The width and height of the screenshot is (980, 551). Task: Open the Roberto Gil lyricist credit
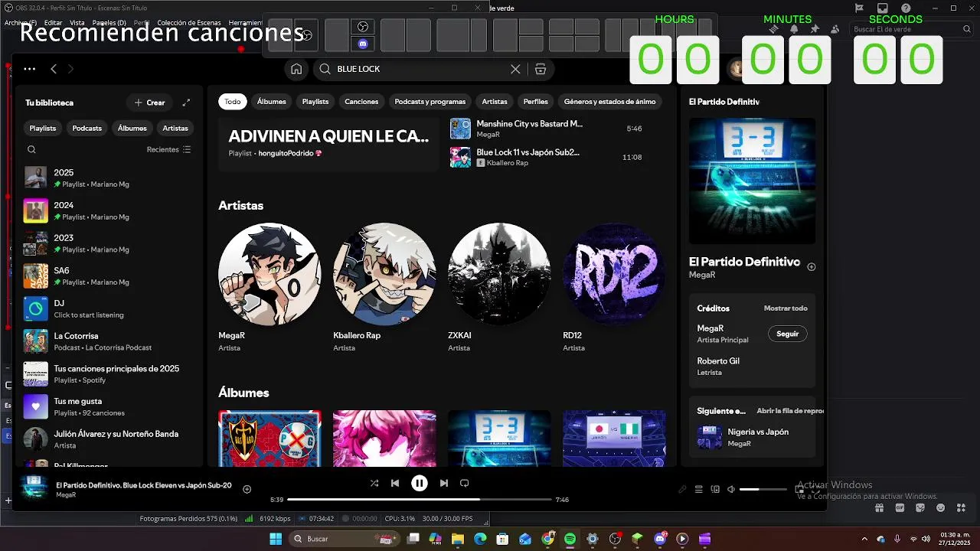tap(718, 361)
